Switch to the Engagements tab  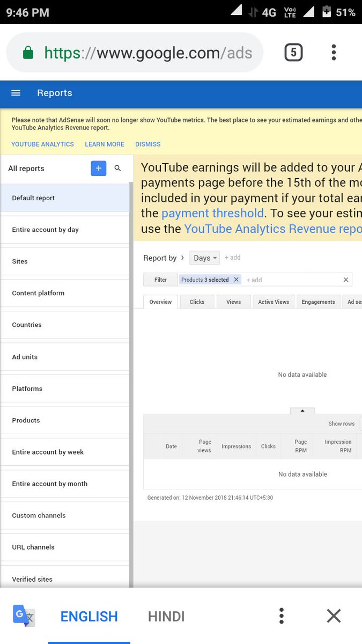tap(318, 302)
